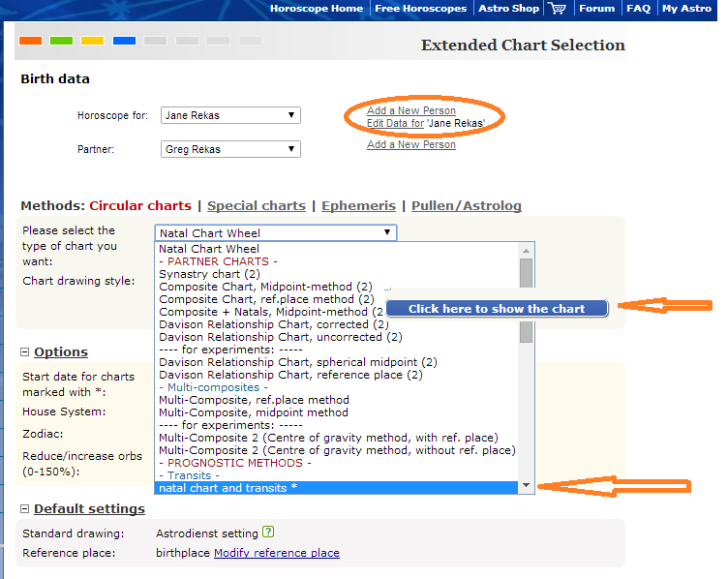Click the chart list scroll down arrow
728x579 pixels.
(526, 485)
